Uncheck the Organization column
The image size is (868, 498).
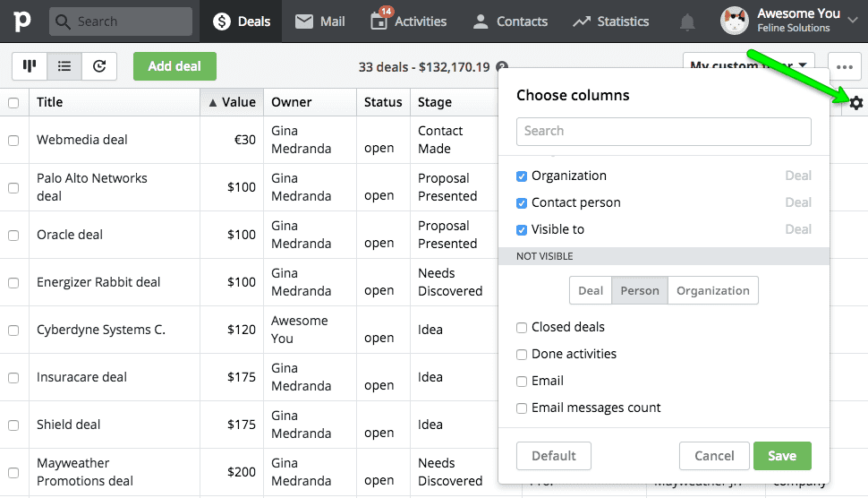522,176
